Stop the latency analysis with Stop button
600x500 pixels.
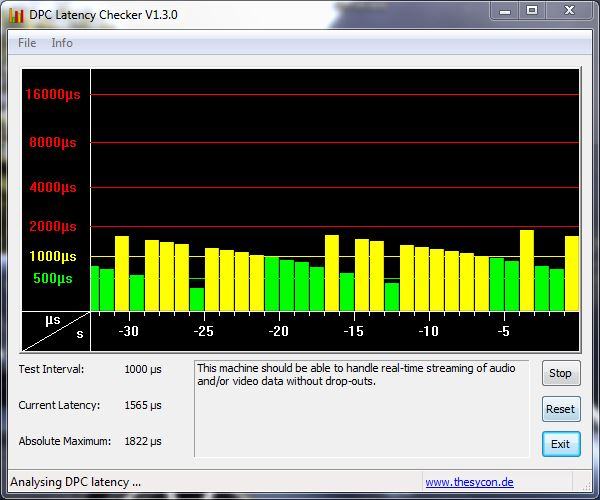(x=561, y=373)
